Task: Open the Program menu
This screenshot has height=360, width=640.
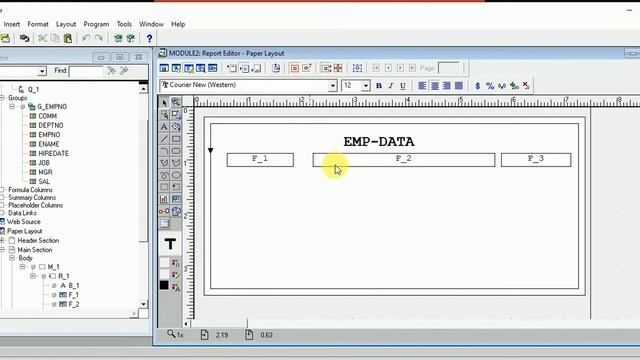Action: (96, 24)
